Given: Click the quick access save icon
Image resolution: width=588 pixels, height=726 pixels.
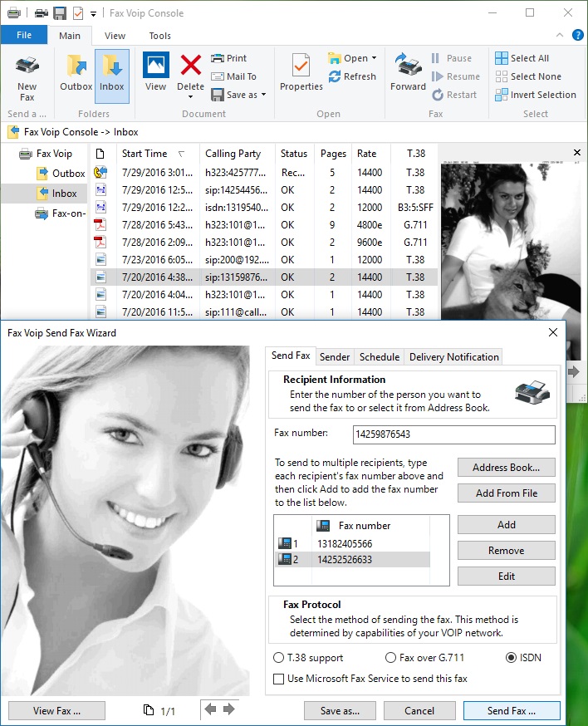Looking at the screenshot, I should 60,13.
